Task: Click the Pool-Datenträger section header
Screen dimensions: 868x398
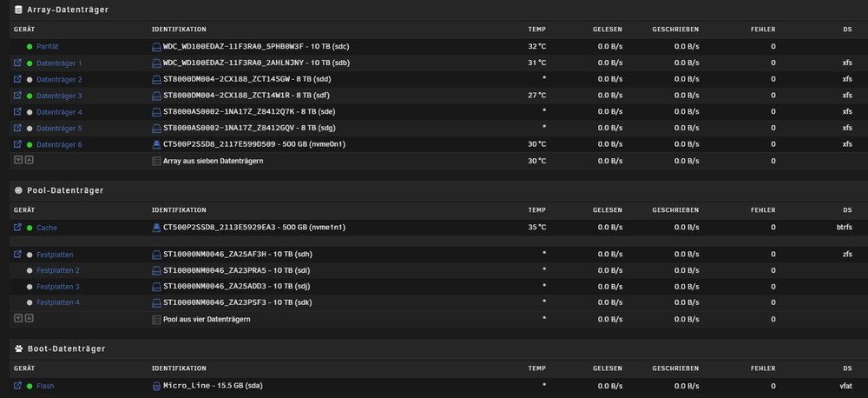Action: (x=65, y=190)
